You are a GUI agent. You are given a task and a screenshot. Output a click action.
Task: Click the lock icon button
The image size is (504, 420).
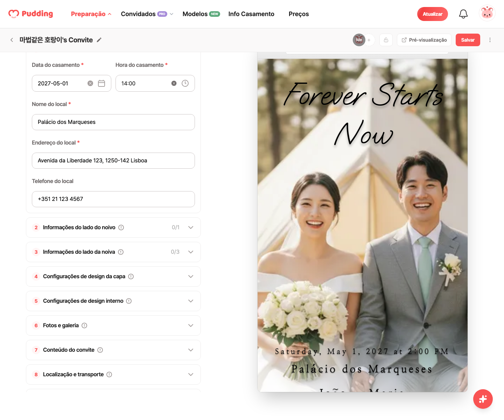point(386,40)
